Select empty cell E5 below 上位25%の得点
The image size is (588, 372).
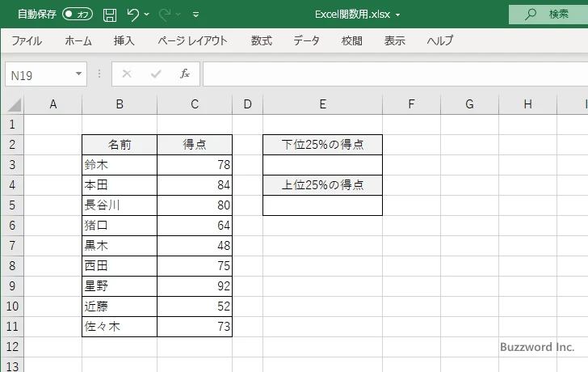pos(323,205)
